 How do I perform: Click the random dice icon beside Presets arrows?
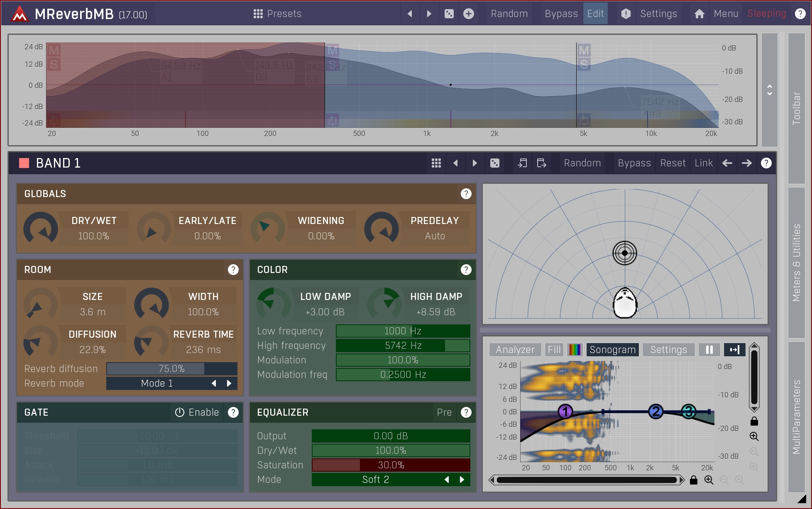449,14
